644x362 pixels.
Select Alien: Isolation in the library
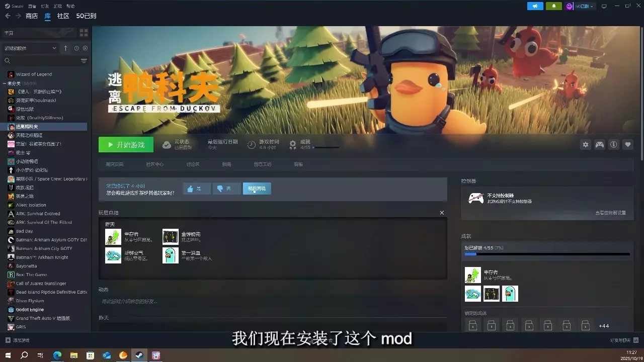[31, 205]
